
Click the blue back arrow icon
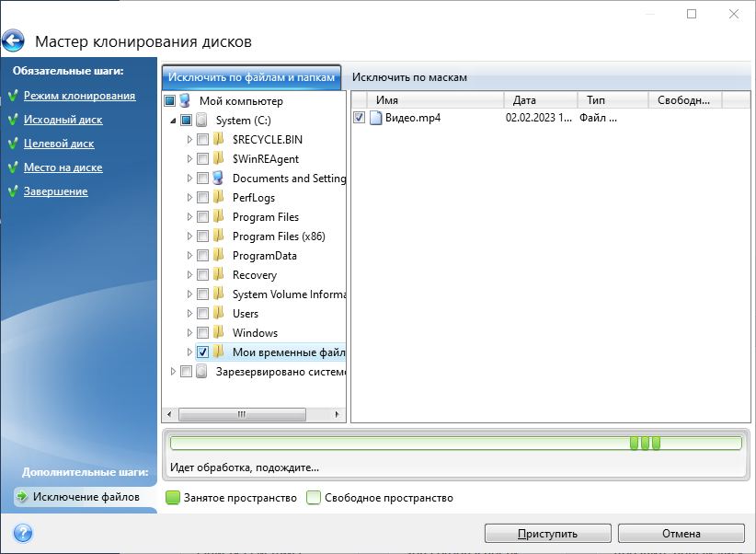click(14, 41)
